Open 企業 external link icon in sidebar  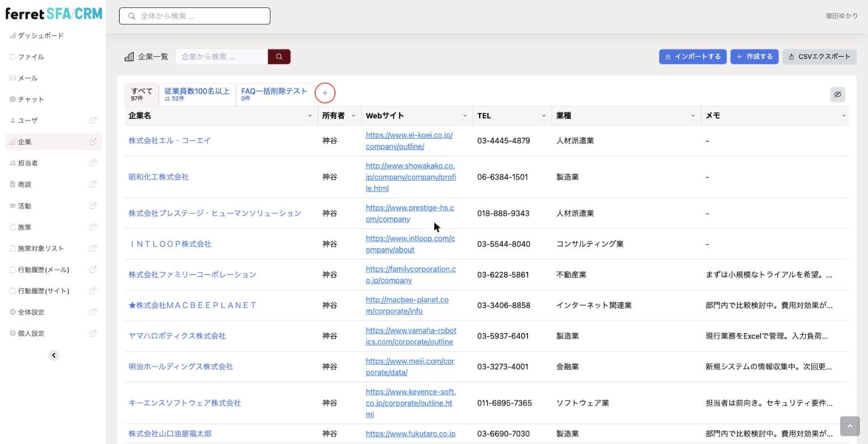pos(93,142)
